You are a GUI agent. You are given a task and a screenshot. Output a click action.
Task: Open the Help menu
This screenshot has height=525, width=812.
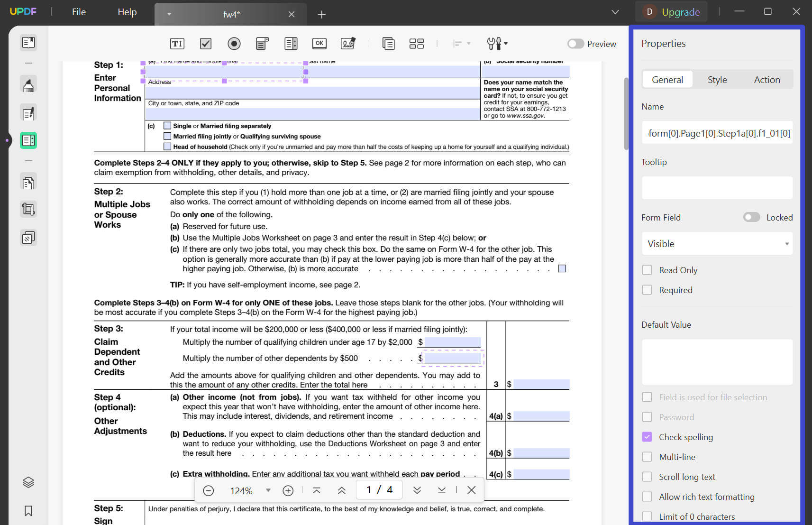click(126, 12)
